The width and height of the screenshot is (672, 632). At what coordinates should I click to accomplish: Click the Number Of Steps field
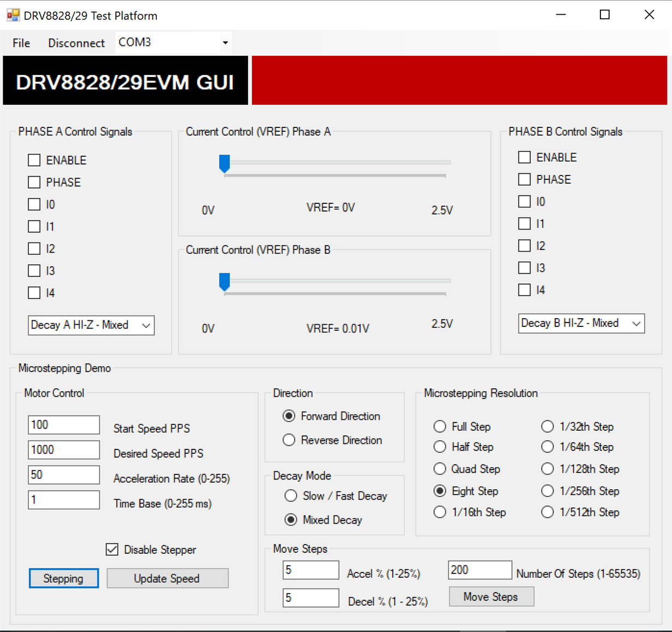[x=480, y=570]
